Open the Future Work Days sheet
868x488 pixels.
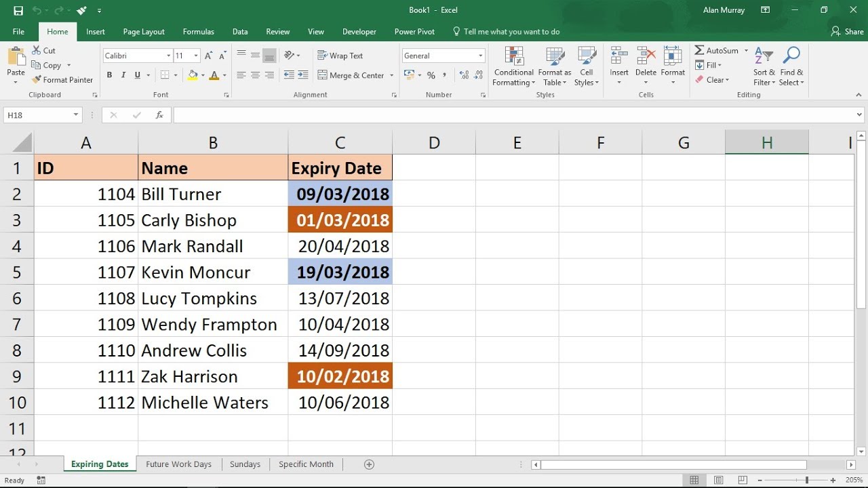pos(178,464)
